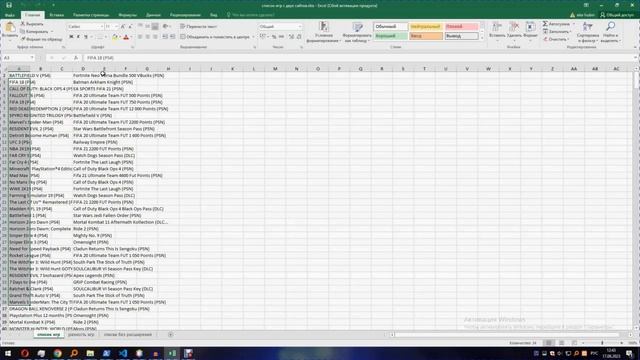Click the Share (Общий доступ) button
Viewport: 640px width, 360px height.
click(x=616, y=15)
